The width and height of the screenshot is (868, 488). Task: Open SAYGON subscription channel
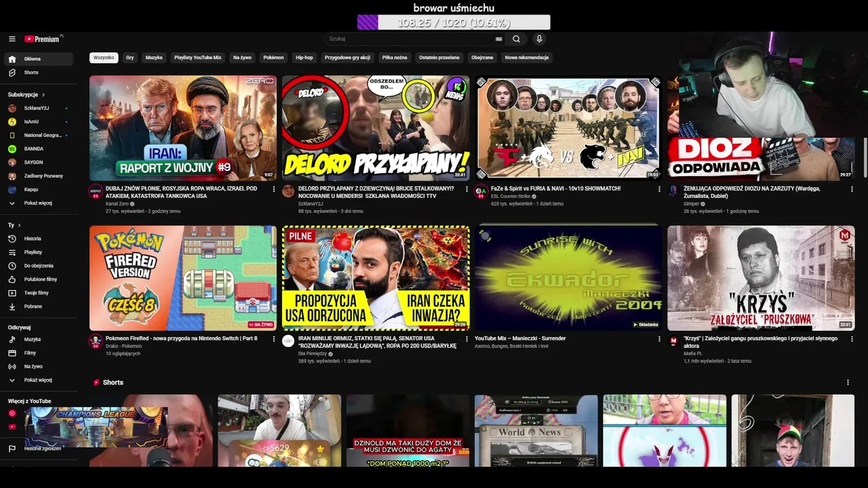[x=40, y=162]
